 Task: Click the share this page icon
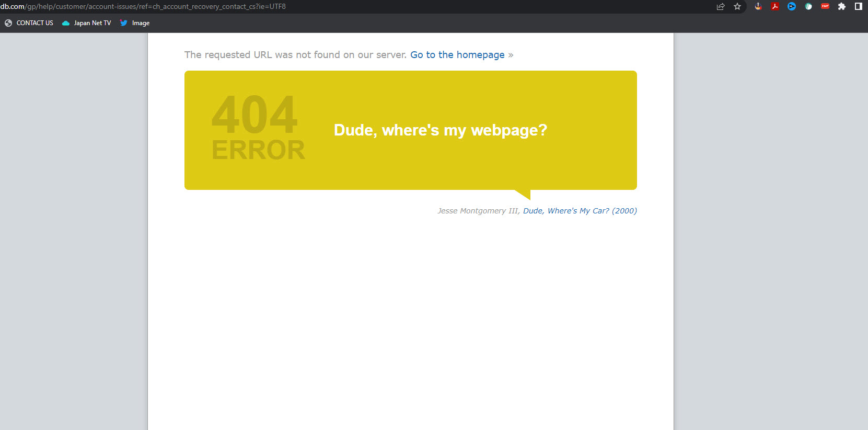[x=721, y=7]
